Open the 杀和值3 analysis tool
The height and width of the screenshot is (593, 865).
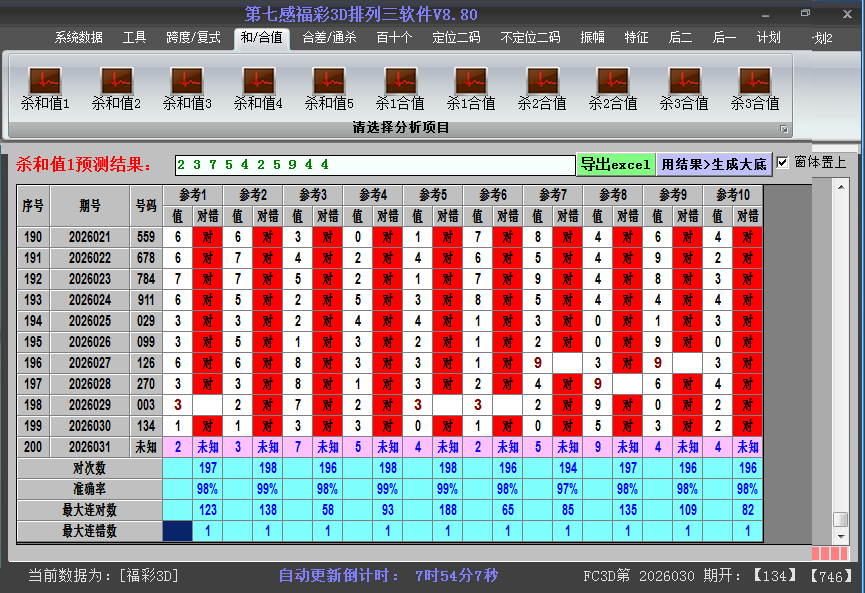[186, 87]
